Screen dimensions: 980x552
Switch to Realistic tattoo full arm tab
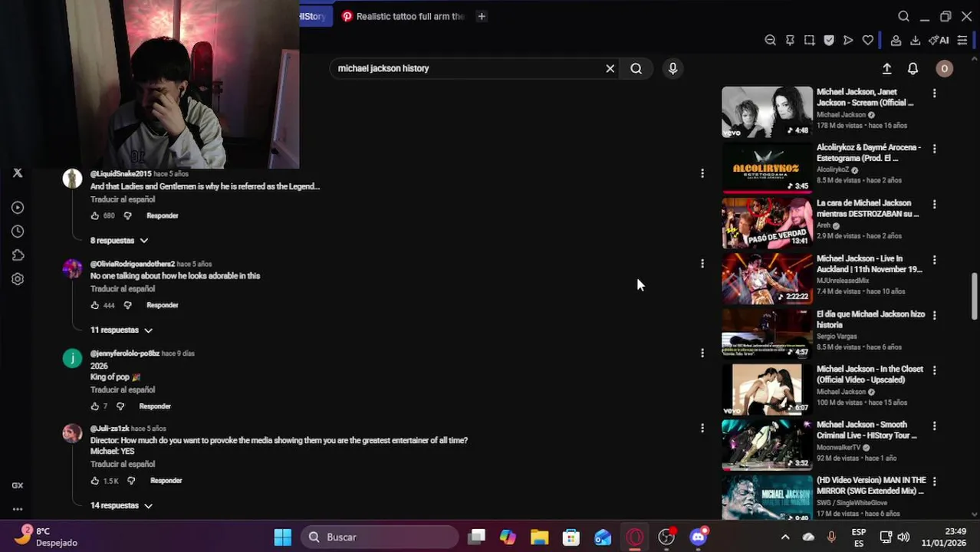point(404,16)
